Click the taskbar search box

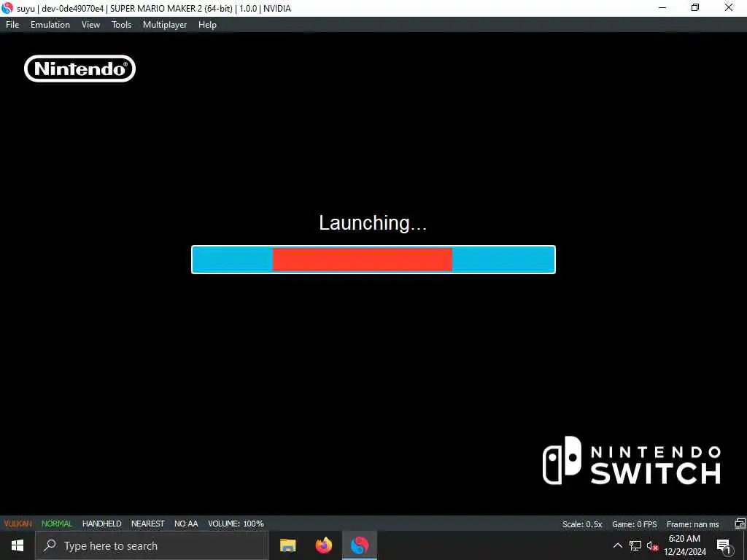pyautogui.click(x=152, y=545)
